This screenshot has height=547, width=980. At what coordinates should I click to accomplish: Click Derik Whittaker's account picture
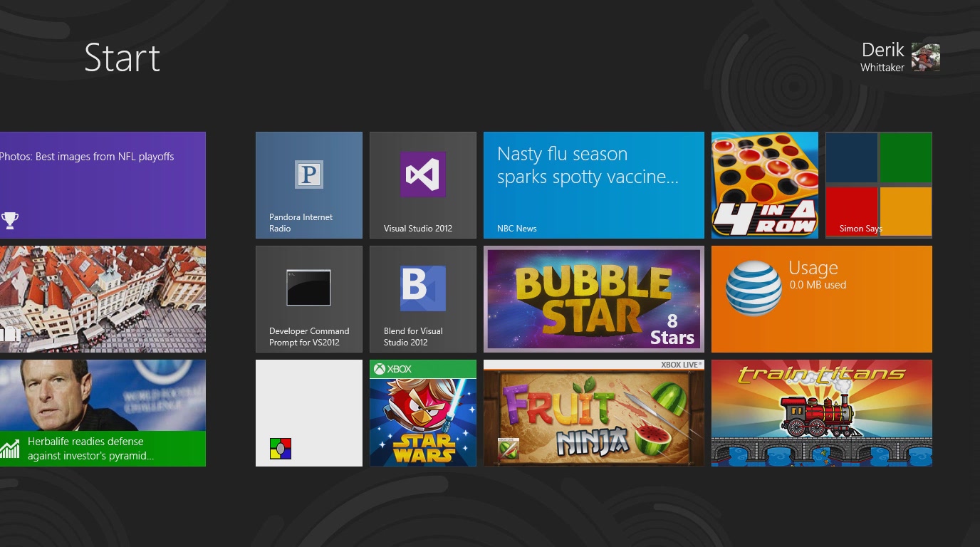[x=926, y=58]
